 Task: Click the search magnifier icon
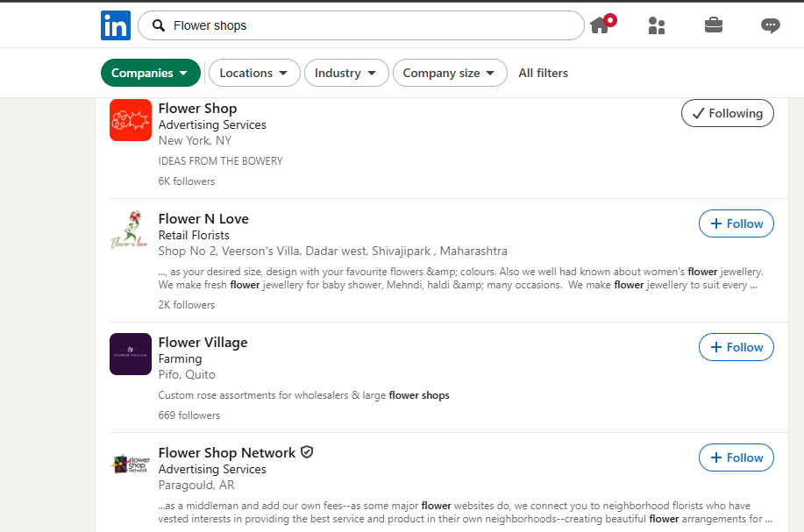coord(159,25)
